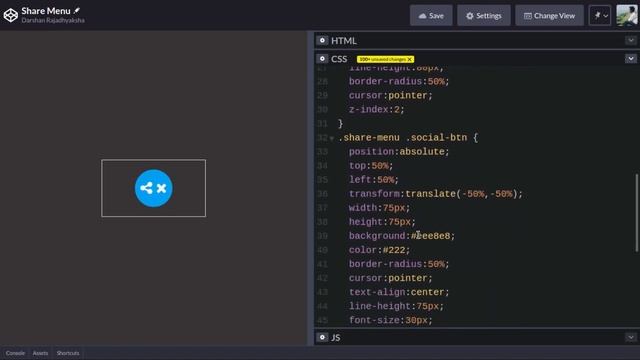Click the background:#eee8e8 line
This screenshot has height=360, width=640.
[402, 236]
